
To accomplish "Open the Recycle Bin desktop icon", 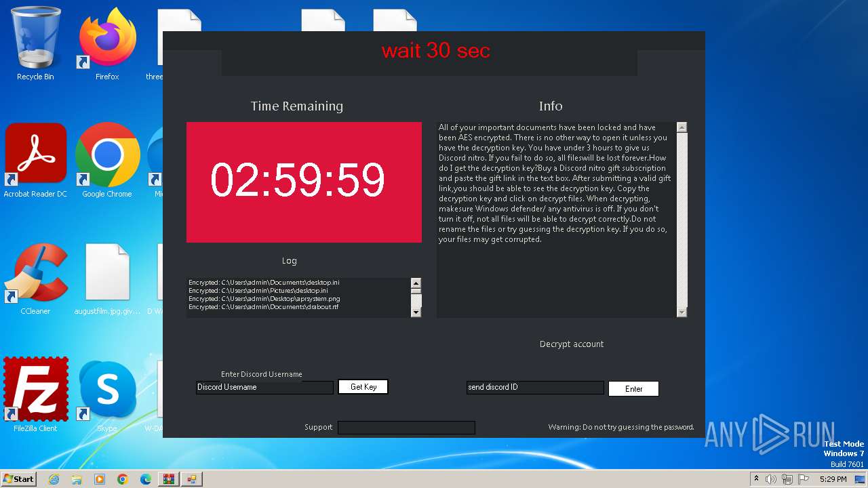I will (x=35, y=44).
